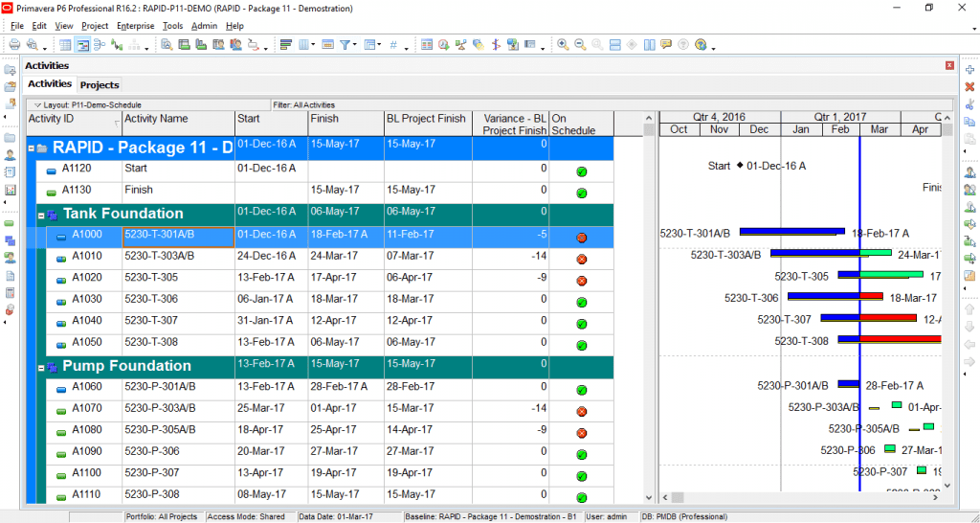Click the Finish column header
The image size is (980, 523).
tap(345, 124)
